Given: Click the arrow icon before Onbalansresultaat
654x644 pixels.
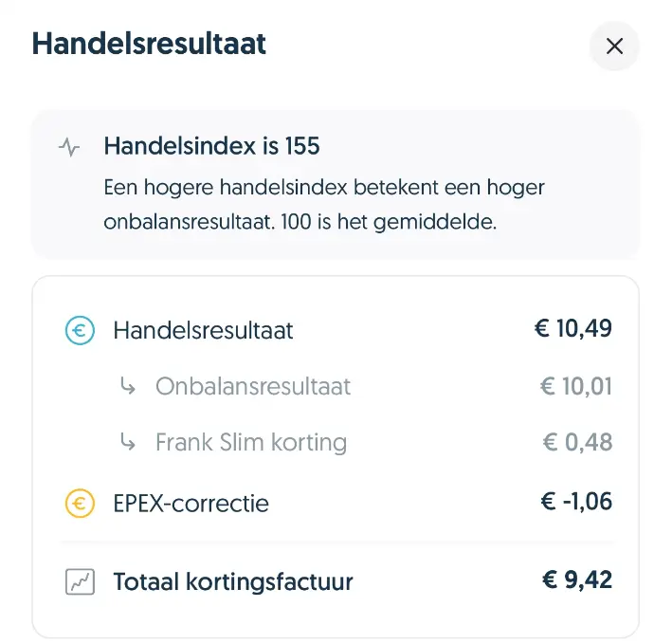Looking at the screenshot, I should click(x=128, y=386).
